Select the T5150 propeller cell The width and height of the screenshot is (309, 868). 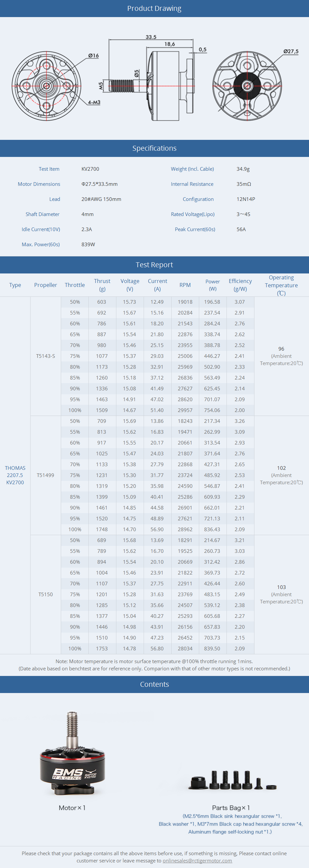click(46, 595)
